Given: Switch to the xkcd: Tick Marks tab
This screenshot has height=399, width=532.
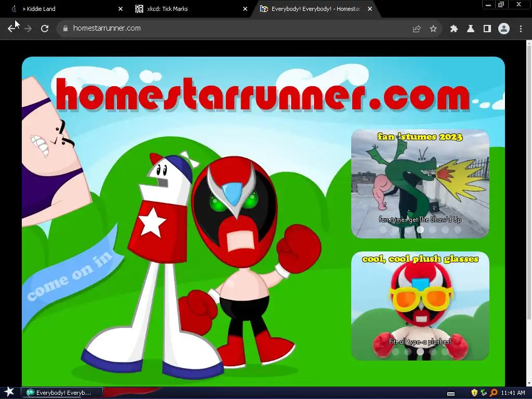Looking at the screenshot, I should pyautogui.click(x=191, y=9).
